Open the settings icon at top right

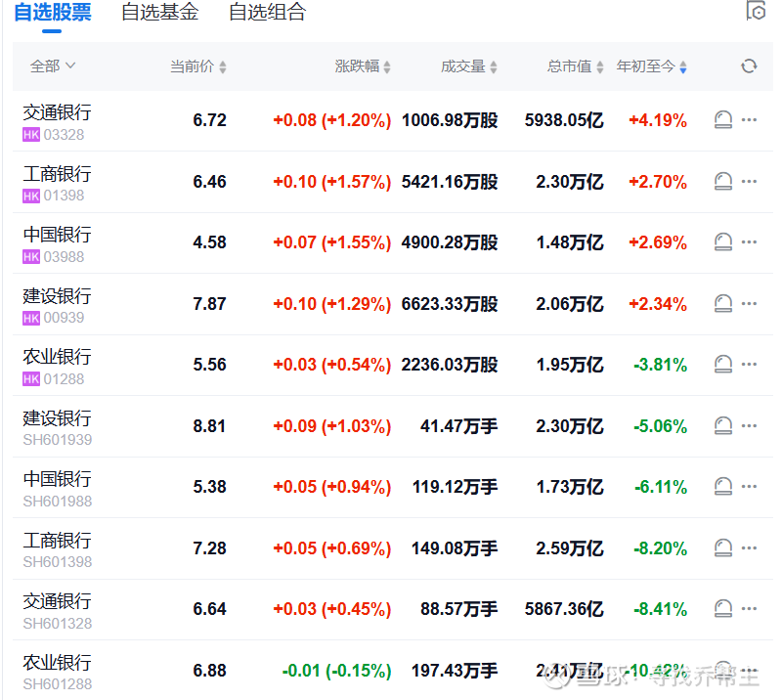(756, 11)
